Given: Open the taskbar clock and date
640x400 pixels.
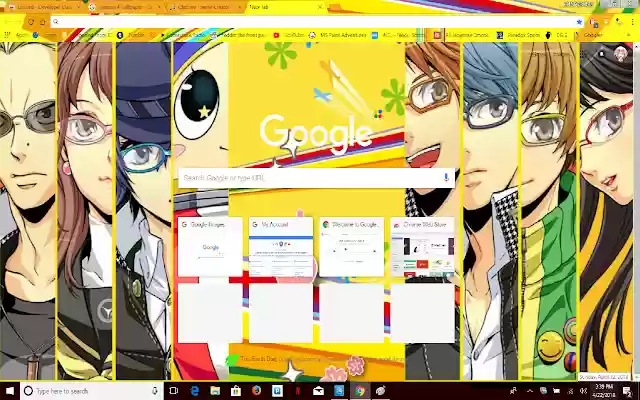Looking at the screenshot, I should coord(604,391).
